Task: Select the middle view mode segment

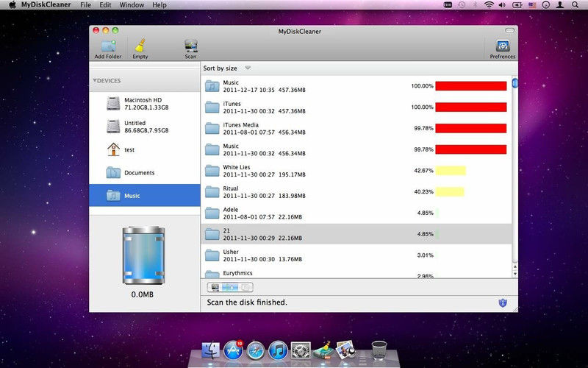Action: coord(230,288)
